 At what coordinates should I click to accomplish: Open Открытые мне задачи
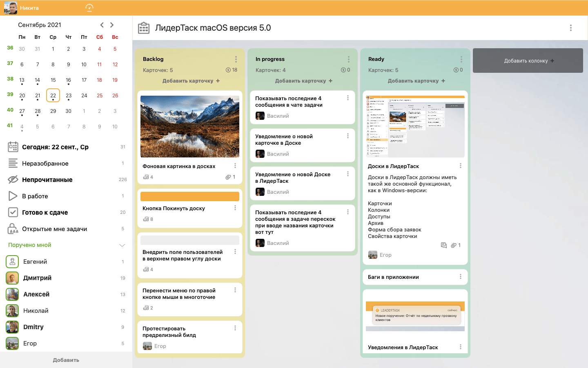click(66, 229)
